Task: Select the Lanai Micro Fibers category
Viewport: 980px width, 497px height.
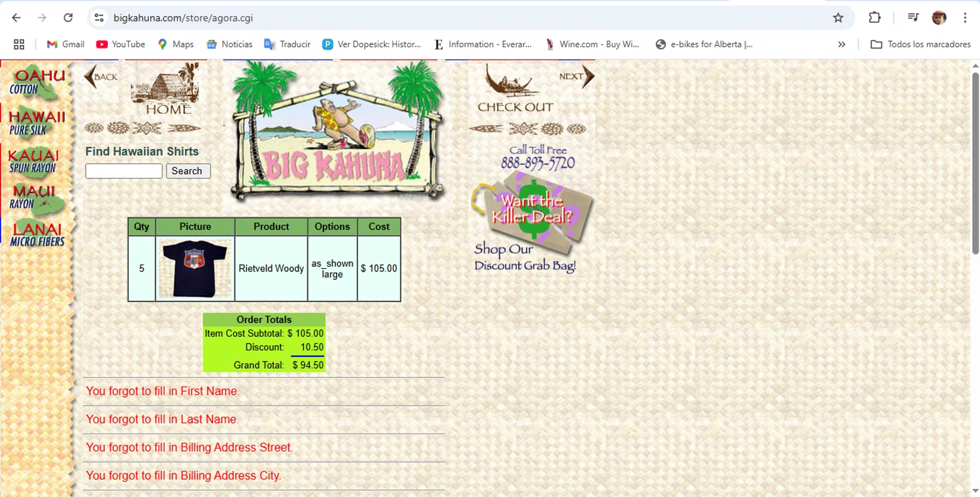Action: 37,235
